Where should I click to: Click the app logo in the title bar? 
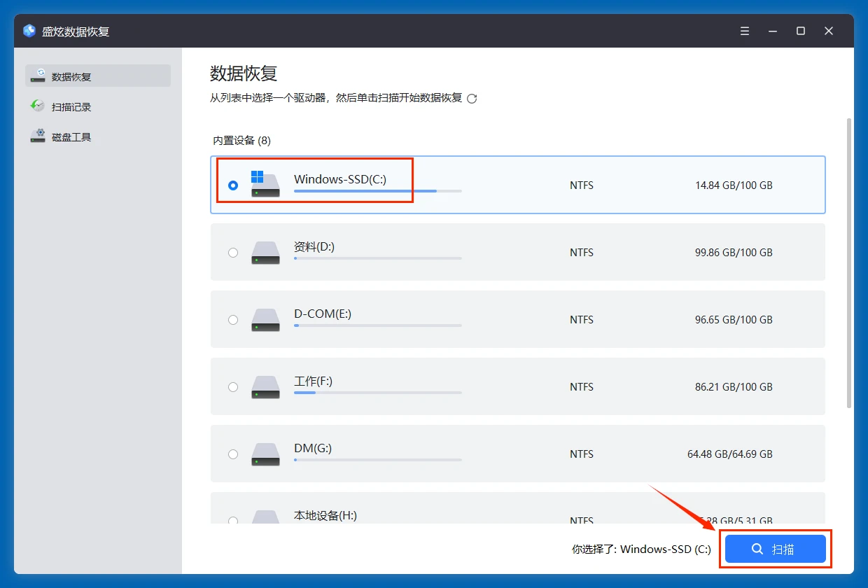pos(28,31)
